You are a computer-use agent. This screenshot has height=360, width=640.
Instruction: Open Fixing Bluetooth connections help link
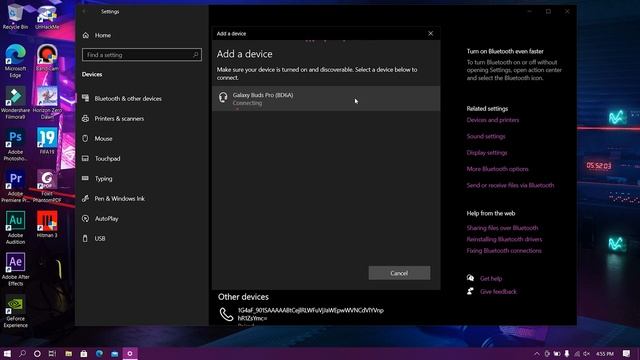click(504, 251)
